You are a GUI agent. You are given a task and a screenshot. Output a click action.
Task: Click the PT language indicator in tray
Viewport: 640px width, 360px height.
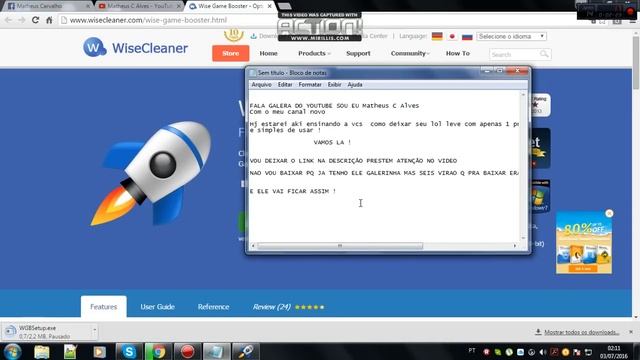(x=472, y=351)
